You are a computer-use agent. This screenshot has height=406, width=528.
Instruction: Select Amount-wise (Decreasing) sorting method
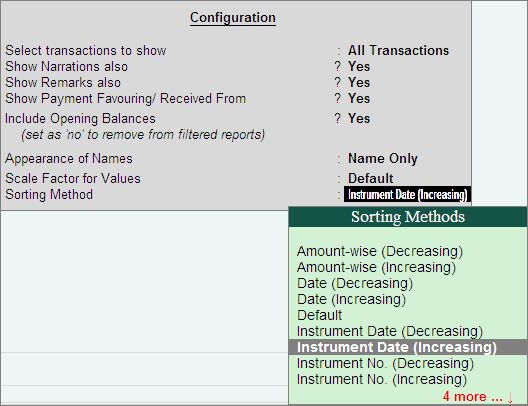coord(380,251)
